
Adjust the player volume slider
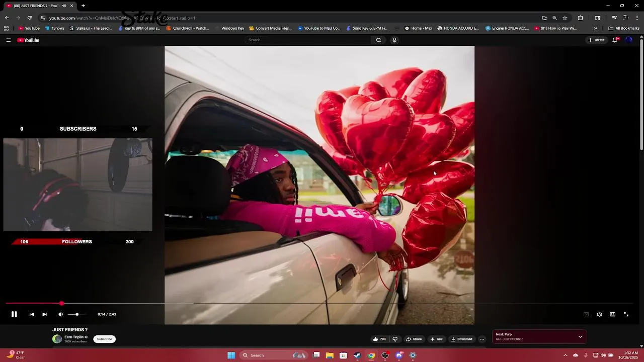(x=76, y=314)
